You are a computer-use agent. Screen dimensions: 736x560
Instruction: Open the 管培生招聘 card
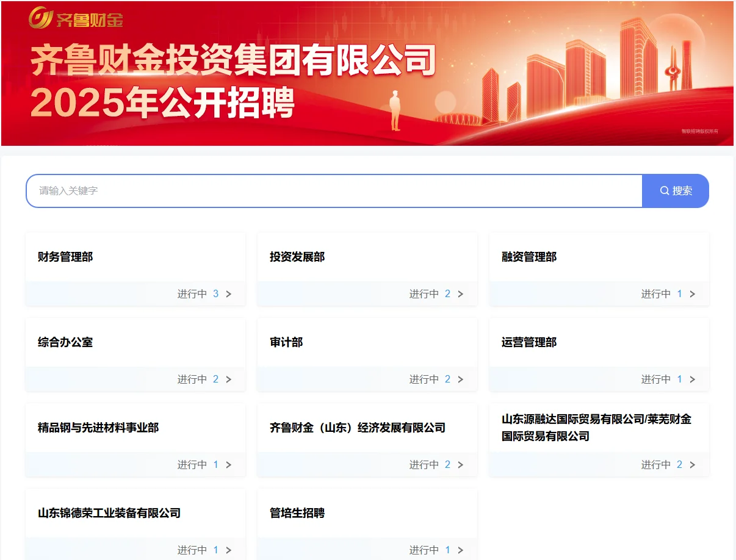[x=367, y=525]
